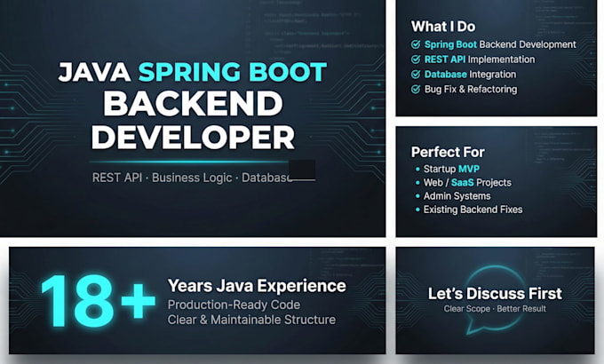Image resolution: width=604 pixels, height=364 pixels.
Task: Click 'Spring Boot Backend Development' text
Action: [500, 44]
